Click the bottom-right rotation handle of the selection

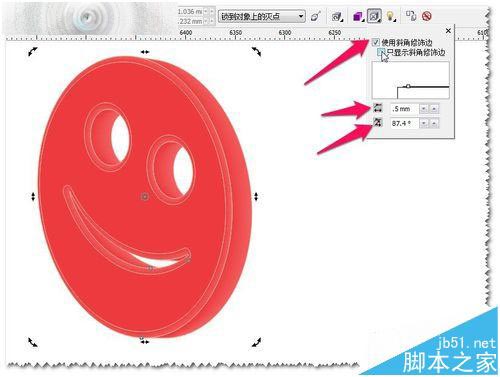click(x=256, y=342)
